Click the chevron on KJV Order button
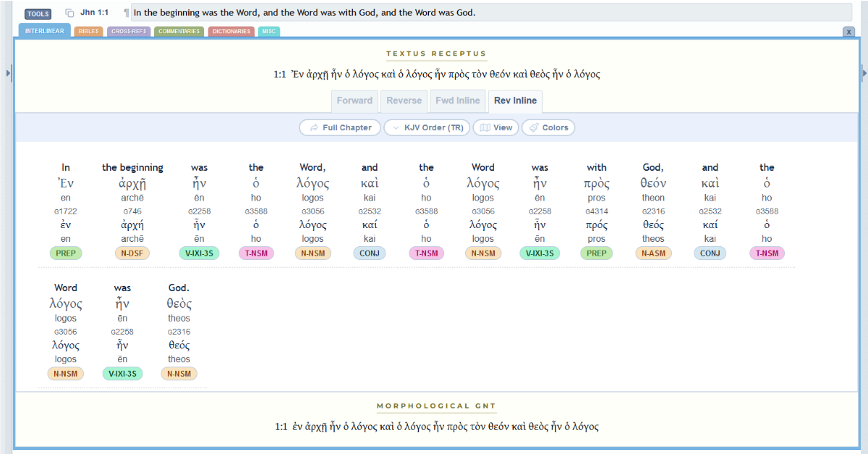 pos(396,127)
